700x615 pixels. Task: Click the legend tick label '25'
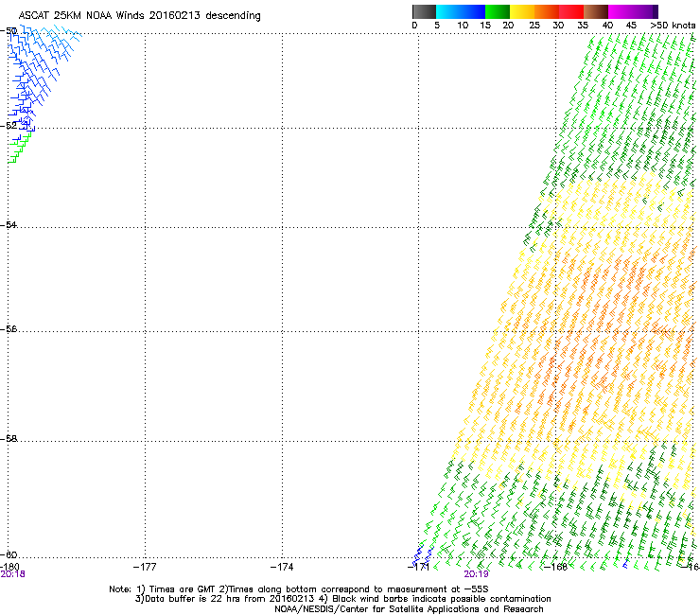coord(534,26)
